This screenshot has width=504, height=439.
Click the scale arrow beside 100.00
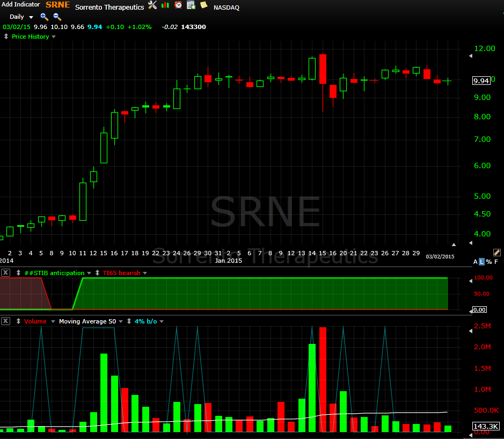pos(471,281)
